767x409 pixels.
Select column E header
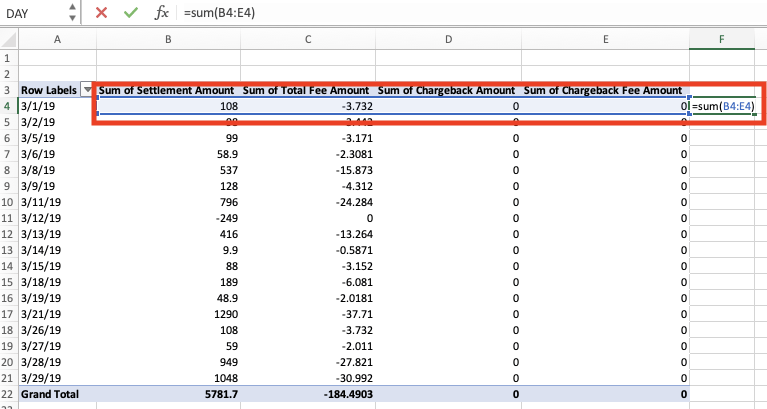tap(606, 40)
